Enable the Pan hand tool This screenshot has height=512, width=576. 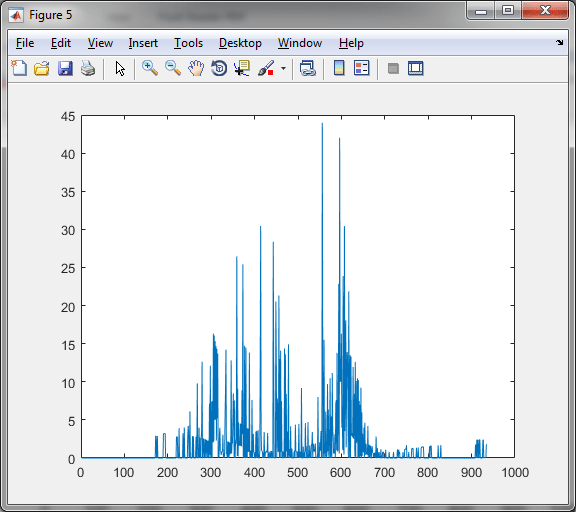point(196,68)
